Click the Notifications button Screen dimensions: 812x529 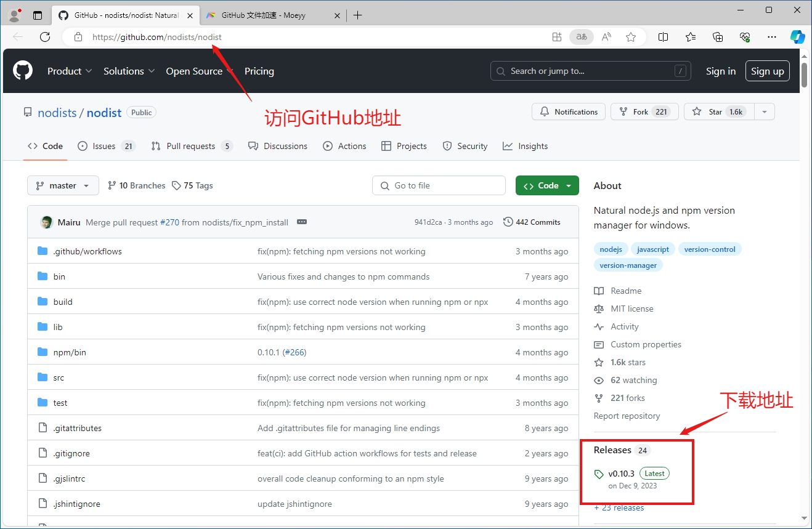569,111
